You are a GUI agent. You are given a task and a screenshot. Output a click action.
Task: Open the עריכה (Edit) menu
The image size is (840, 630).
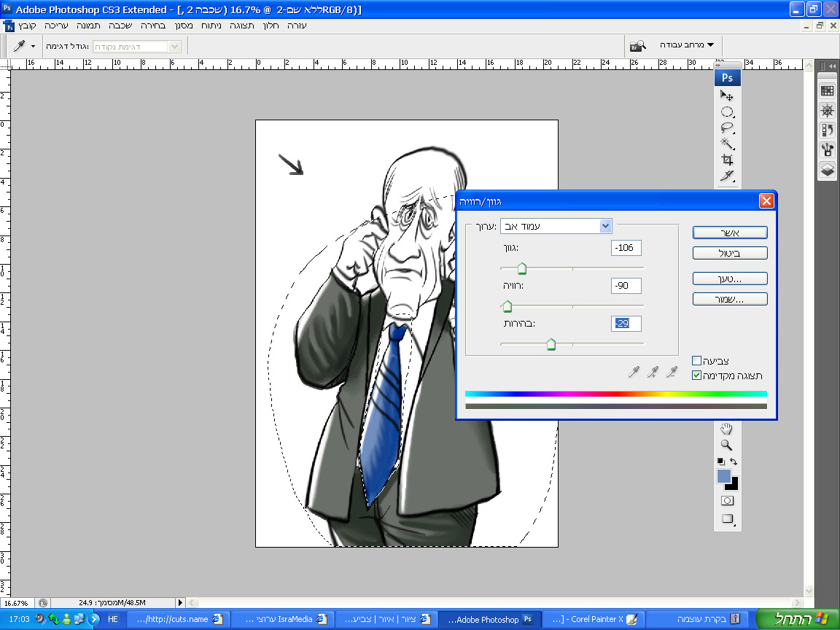pos(56,26)
